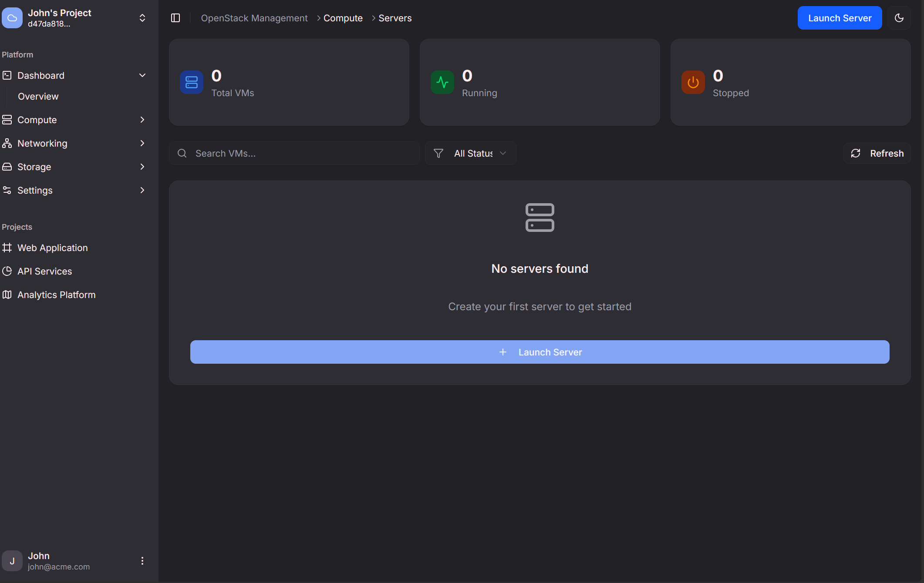Click the filter funnel icon

point(438,153)
